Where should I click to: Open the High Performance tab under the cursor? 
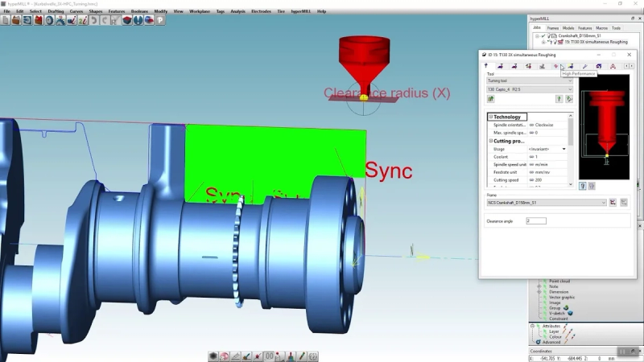point(556,66)
